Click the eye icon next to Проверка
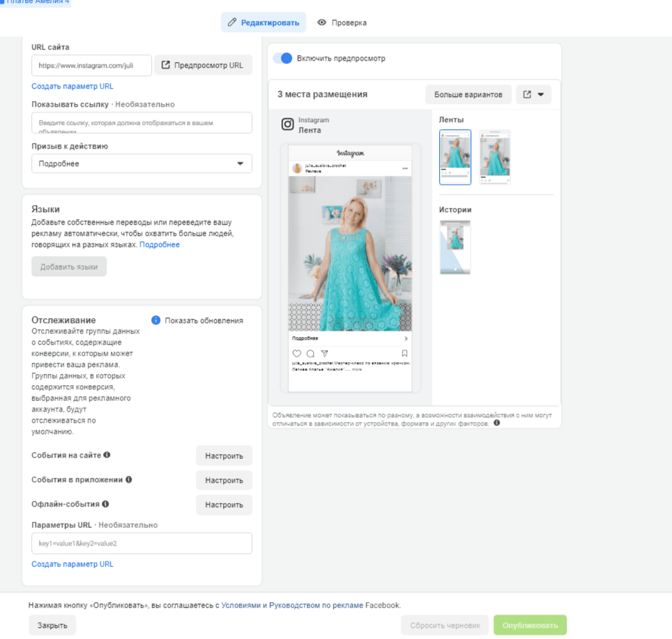Screen dimensions: 672x639 point(321,22)
